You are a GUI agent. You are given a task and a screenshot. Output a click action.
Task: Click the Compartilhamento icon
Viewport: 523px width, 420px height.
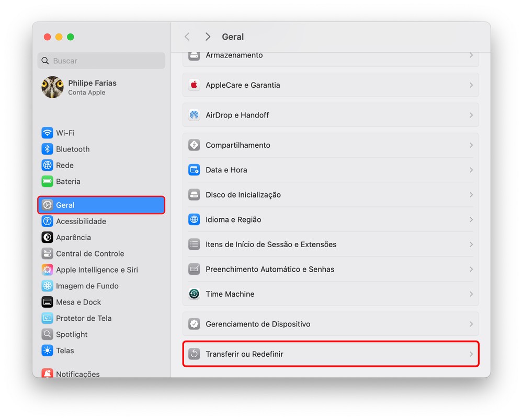[x=194, y=145]
